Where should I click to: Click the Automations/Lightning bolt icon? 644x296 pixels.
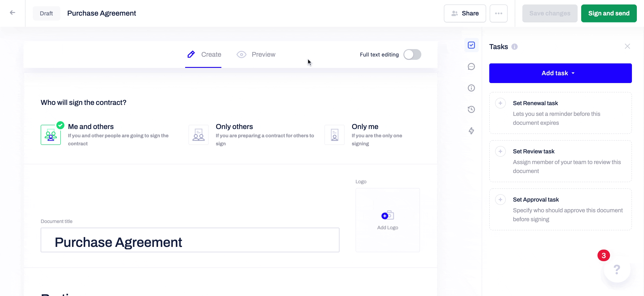pyautogui.click(x=471, y=130)
